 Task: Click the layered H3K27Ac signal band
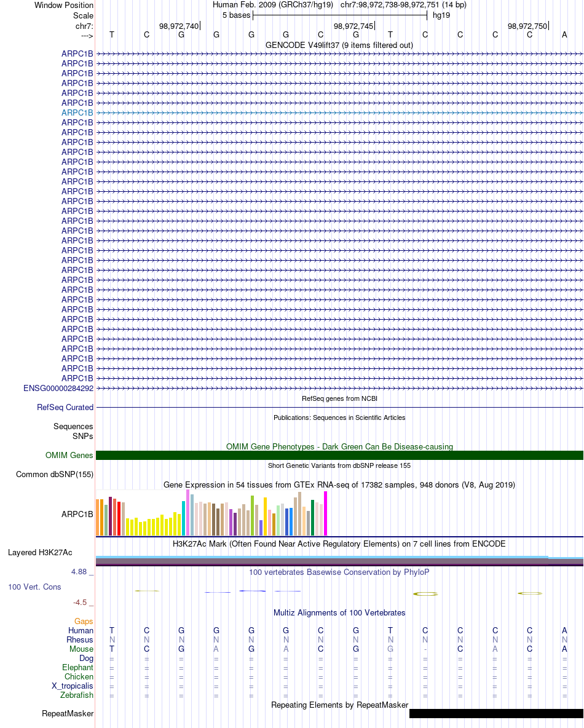coord(339,561)
